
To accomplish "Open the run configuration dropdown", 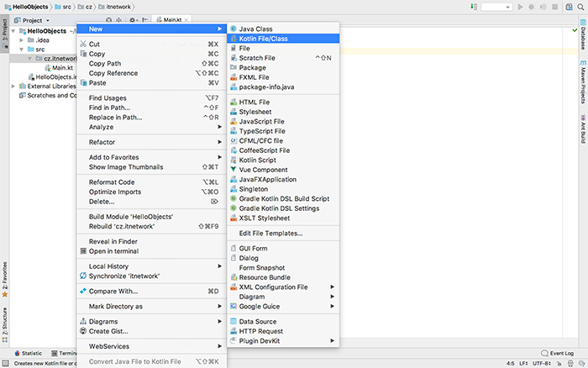I will click(x=496, y=7).
